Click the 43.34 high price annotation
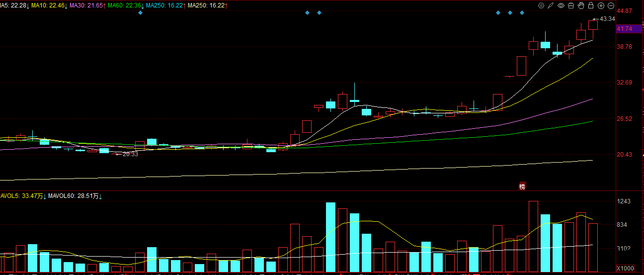Viewport: 644px width, 275px height. (607, 19)
